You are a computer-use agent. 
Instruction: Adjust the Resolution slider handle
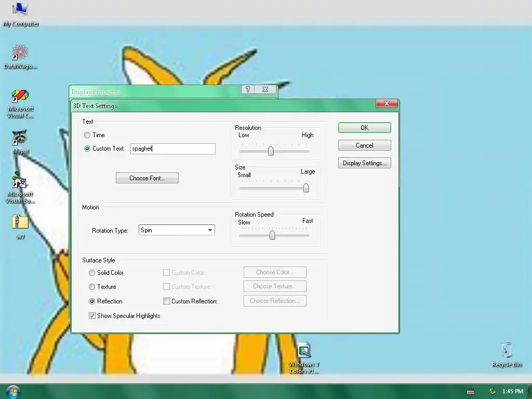271,151
